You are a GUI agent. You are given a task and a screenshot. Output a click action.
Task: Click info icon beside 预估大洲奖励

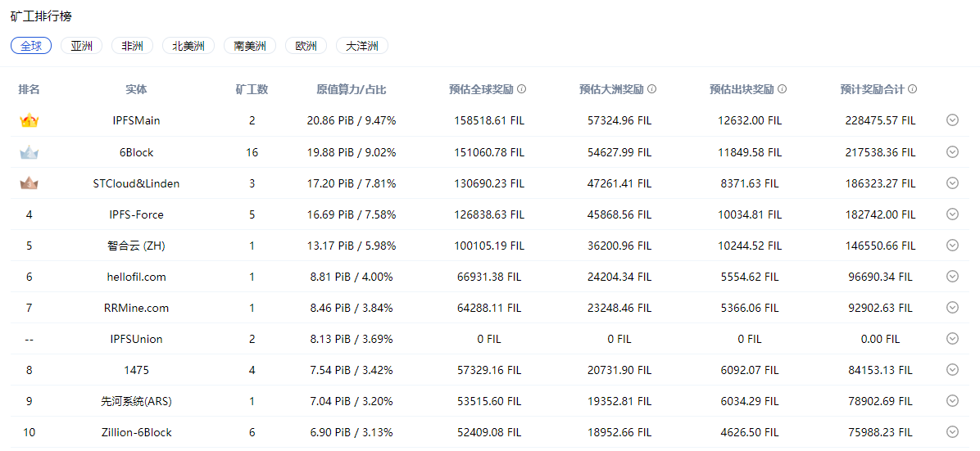(652, 89)
